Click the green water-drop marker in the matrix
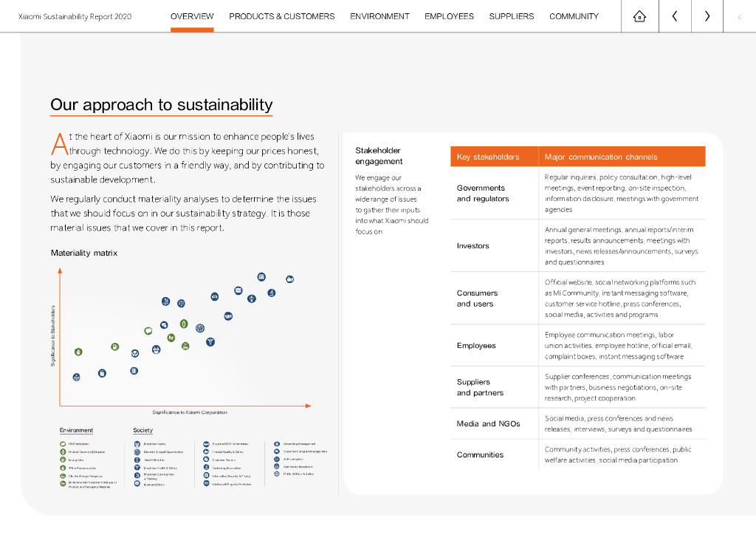Image resolution: width=756 pixels, height=535 pixels. pyautogui.click(x=78, y=352)
